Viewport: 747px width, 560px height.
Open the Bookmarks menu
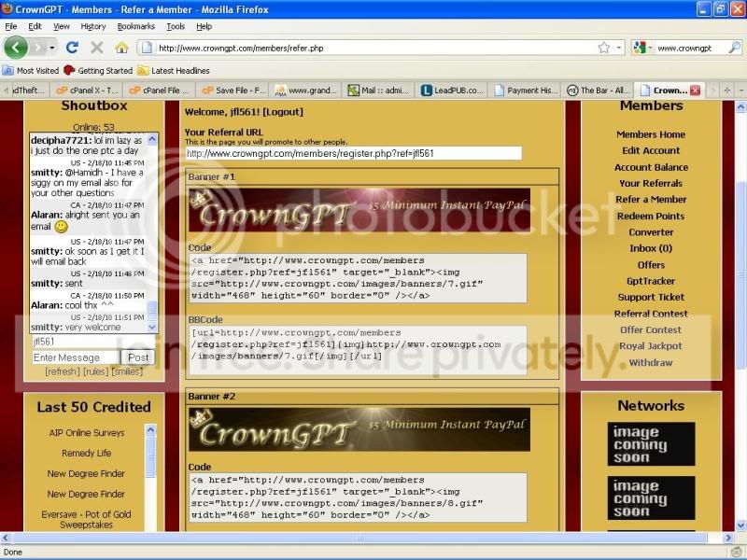coord(135,27)
